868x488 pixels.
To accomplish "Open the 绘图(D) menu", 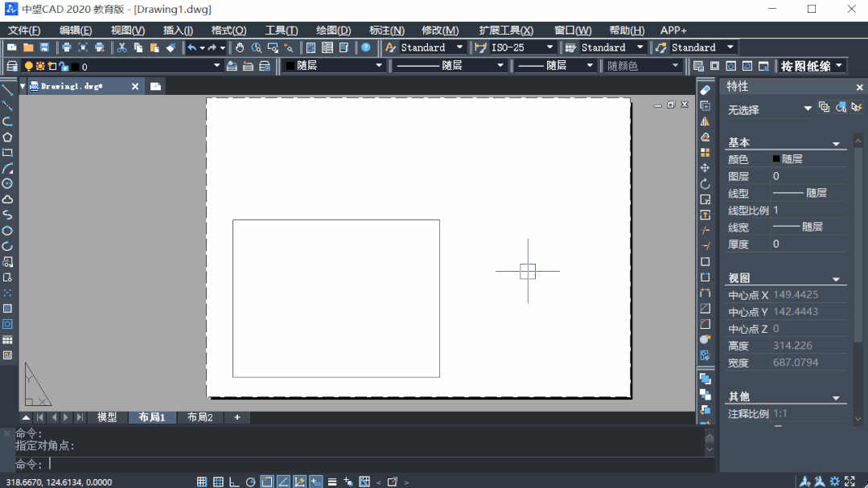I will point(333,31).
